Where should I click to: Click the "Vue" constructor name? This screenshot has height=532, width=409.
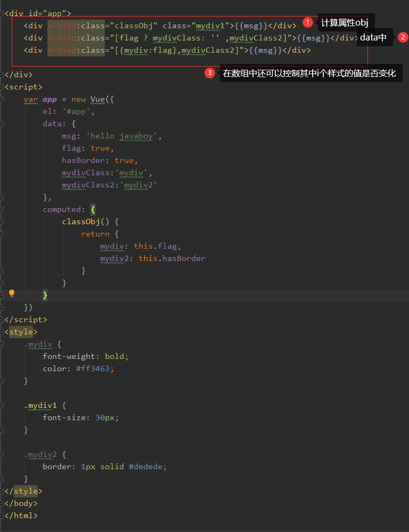pos(98,100)
